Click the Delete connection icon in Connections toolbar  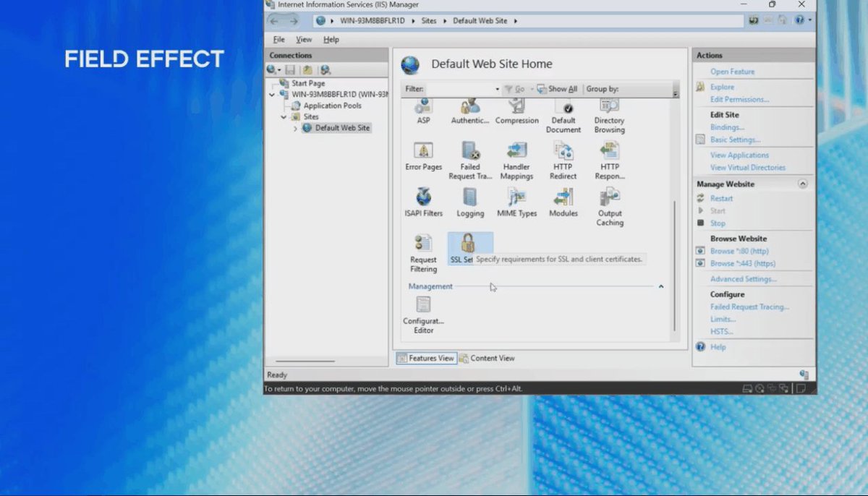coord(325,70)
